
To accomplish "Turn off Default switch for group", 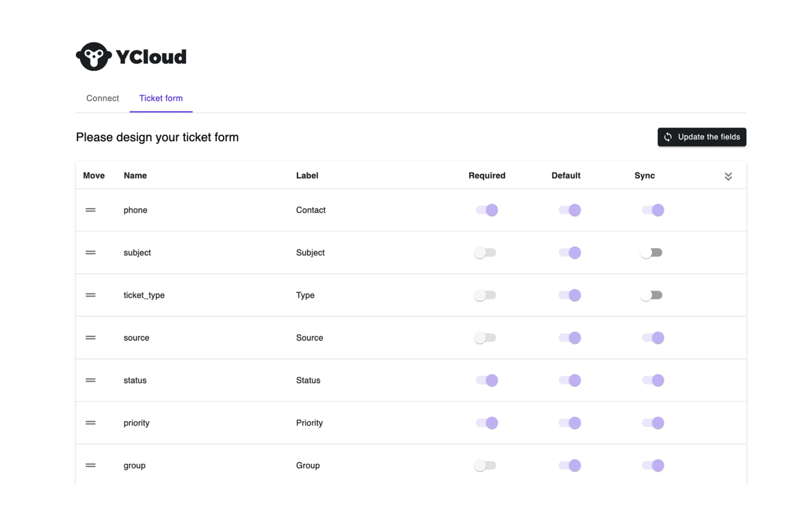I will point(570,465).
